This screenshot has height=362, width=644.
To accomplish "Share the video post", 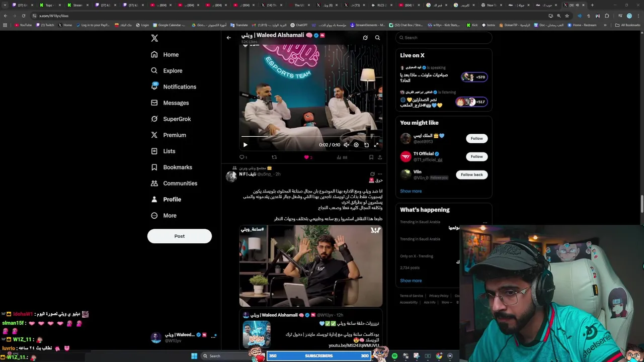I will coord(380,157).
